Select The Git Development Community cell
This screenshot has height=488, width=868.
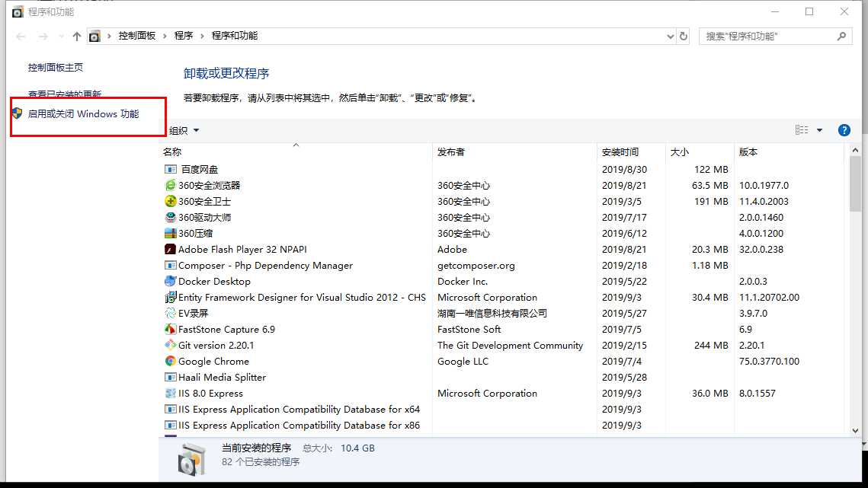click(510, 345)
